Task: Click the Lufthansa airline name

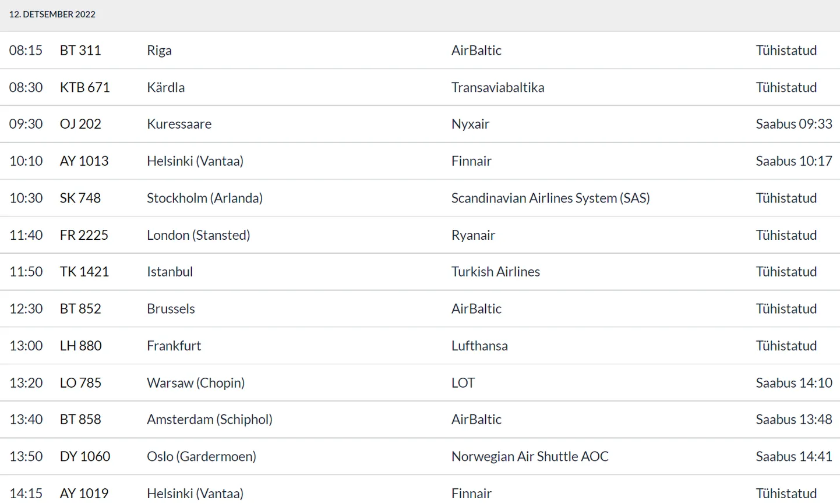Action: click(x=479, y=346)
